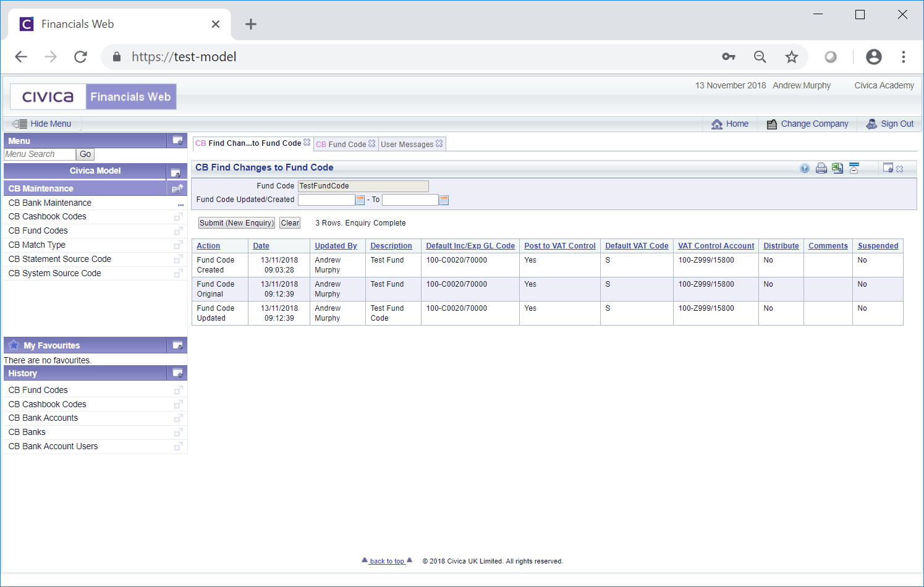The height and width of the screenshot is (587, 924).
Task: Open CB System Source Code new window icon
Action: pyautogui.click(x=178, y=274)
